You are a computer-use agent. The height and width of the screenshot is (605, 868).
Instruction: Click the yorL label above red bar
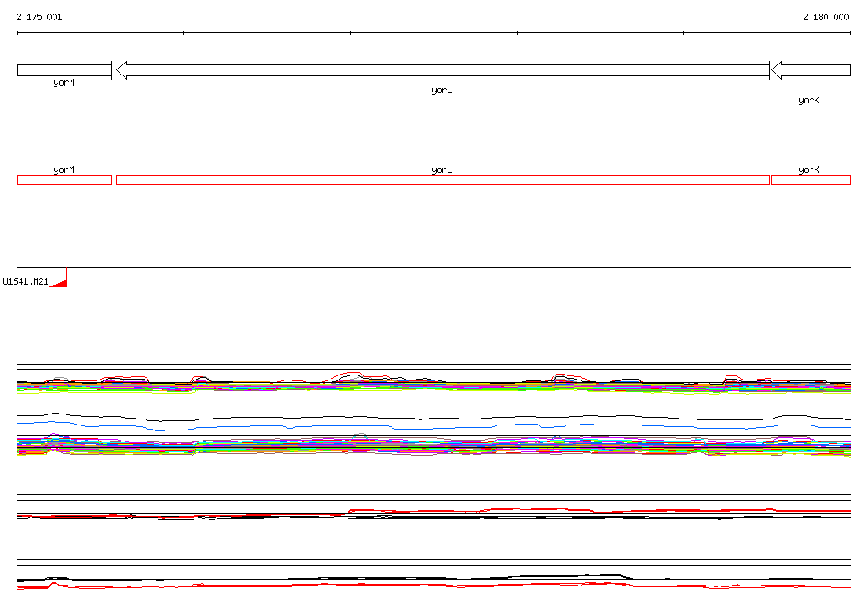coord(442,170)
